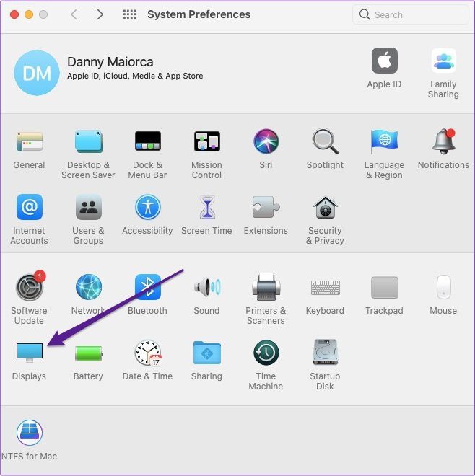Minimize the System Preferences window
The width and height of the screenshot is (475, 476).
tap(29, 14)
